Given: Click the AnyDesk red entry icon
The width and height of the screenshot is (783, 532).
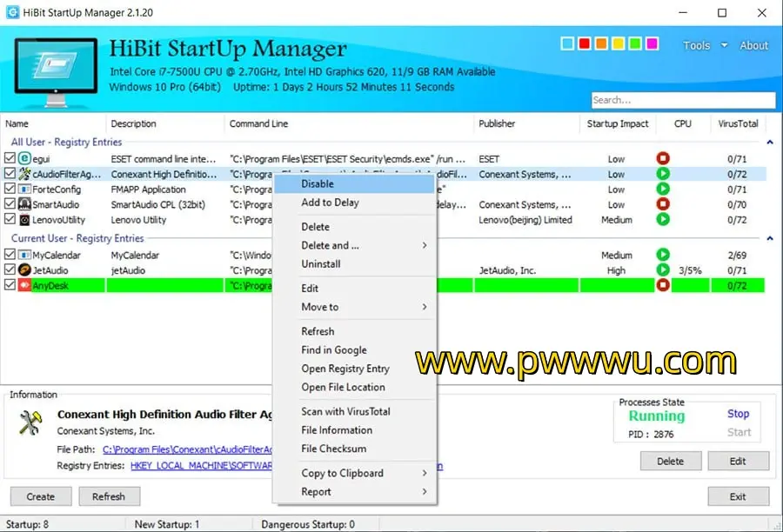Looking at the screenshot, I should 24,286.
